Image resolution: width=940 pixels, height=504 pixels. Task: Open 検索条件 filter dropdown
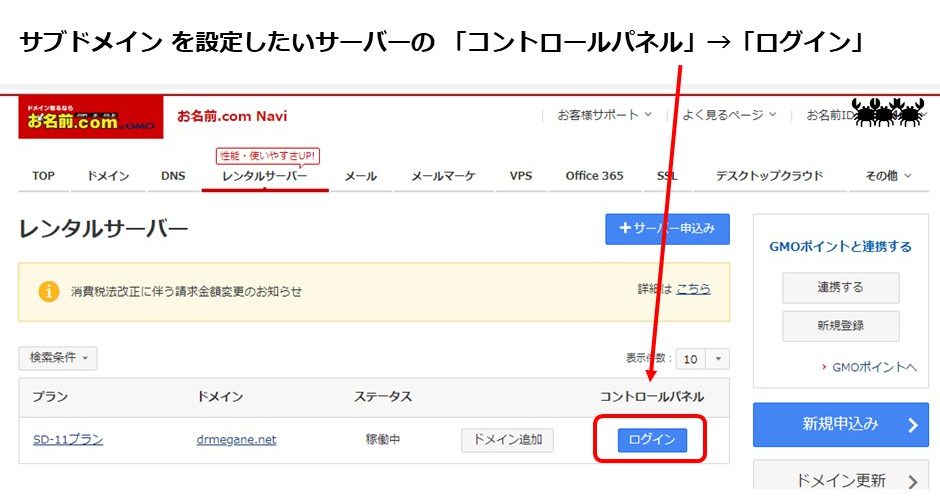58,358
